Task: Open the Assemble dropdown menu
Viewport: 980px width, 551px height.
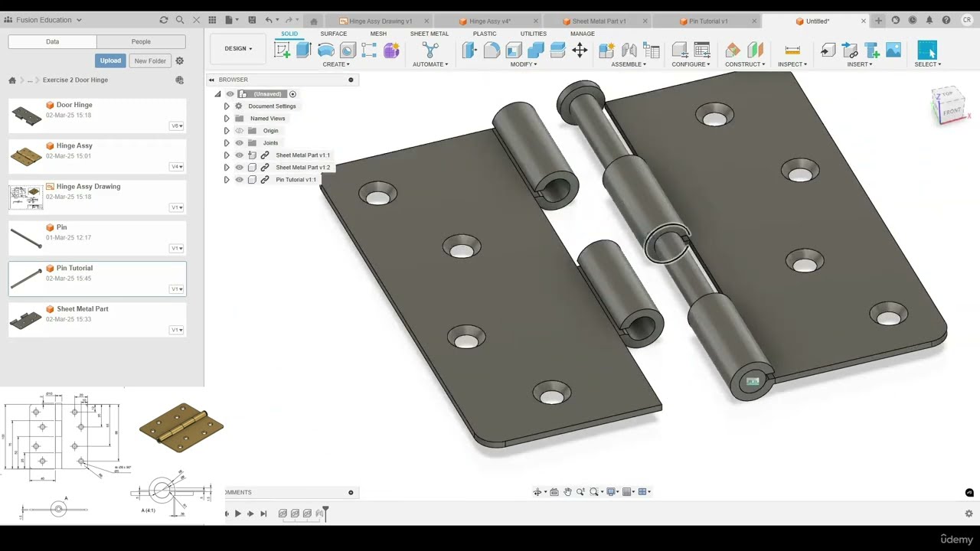Action: click(629, 64)
